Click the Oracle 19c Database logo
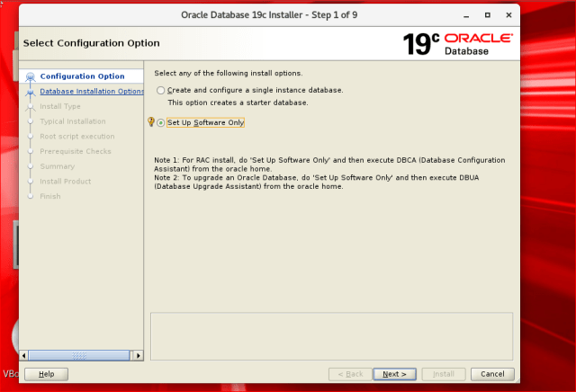 click(x=458, y=44)
